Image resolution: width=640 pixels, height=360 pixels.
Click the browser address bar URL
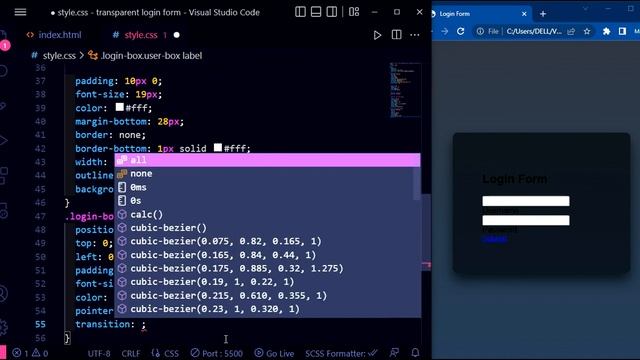click(x=534, y=31)
